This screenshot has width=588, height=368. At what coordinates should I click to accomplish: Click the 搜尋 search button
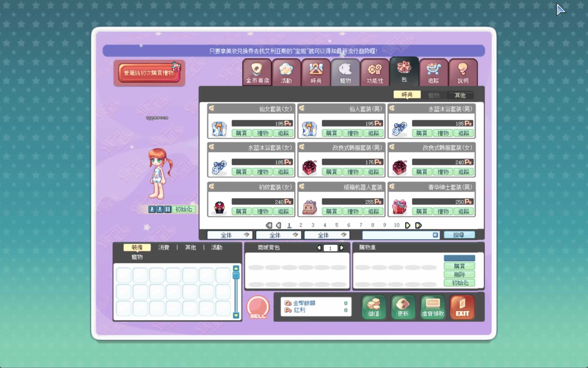tap(459, 235)
